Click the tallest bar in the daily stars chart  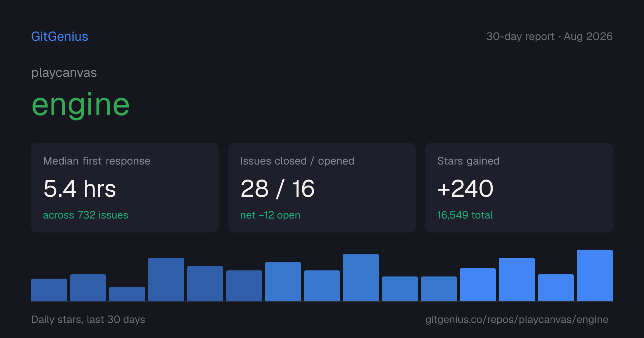595,275
